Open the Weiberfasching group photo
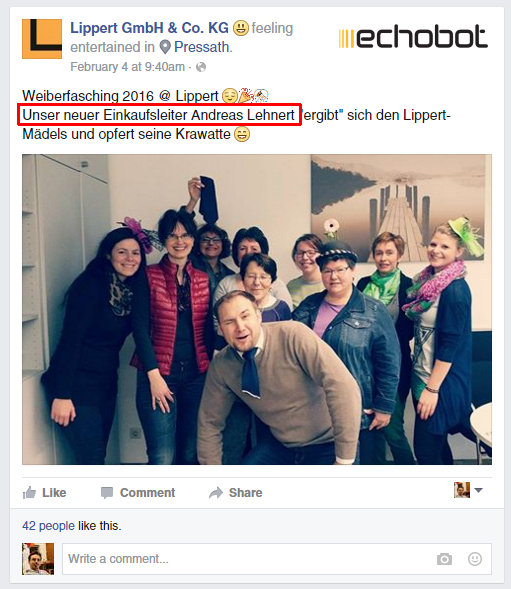Viewport: 511px width, 589px height. point(257,310)
